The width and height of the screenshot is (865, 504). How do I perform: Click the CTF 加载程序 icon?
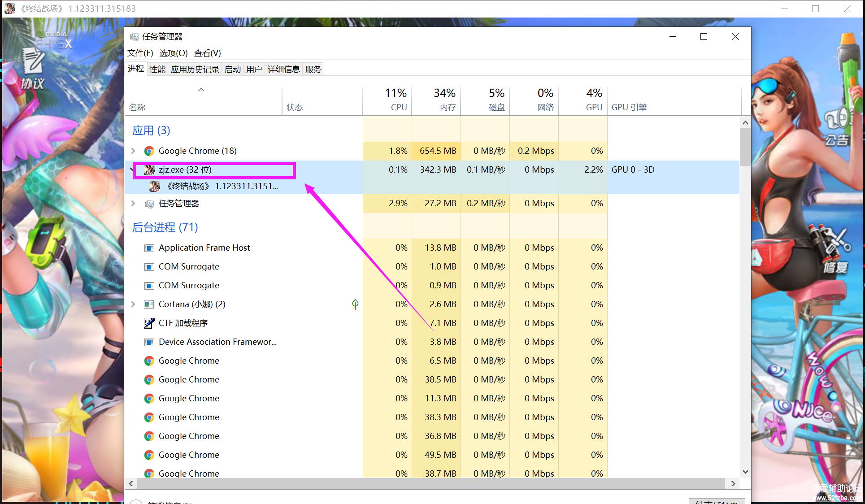click(149, 323)
